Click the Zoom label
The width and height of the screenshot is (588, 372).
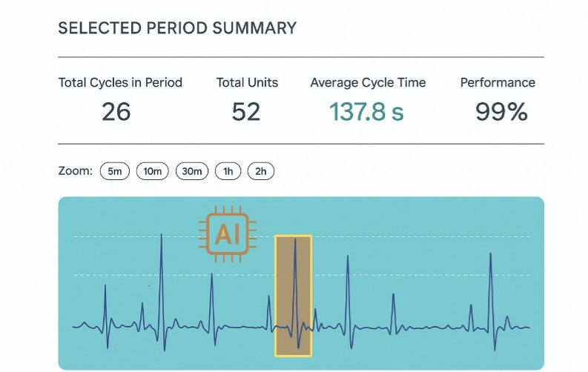[75, 171]
